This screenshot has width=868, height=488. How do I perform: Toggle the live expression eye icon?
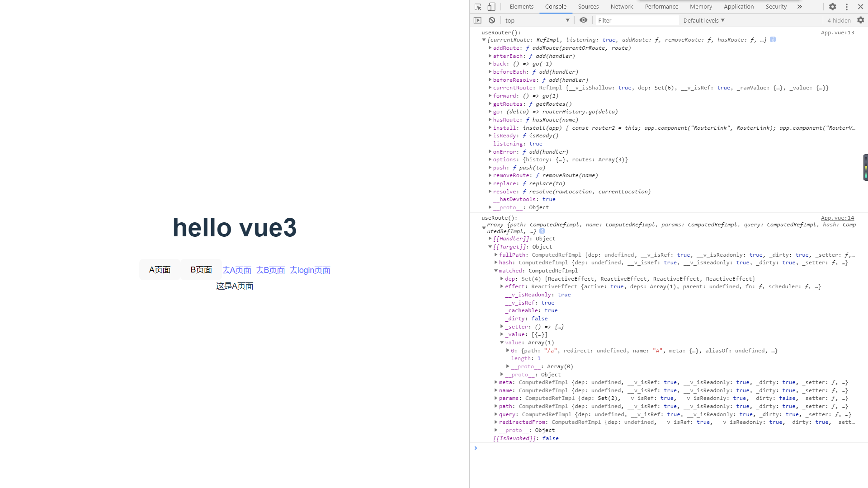tap(584, 20)
